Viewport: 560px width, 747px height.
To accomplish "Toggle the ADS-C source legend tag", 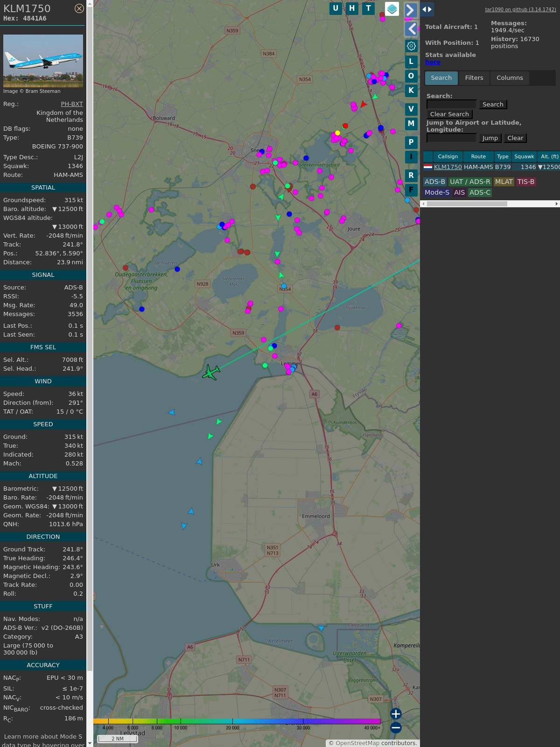I will [480, 193].
